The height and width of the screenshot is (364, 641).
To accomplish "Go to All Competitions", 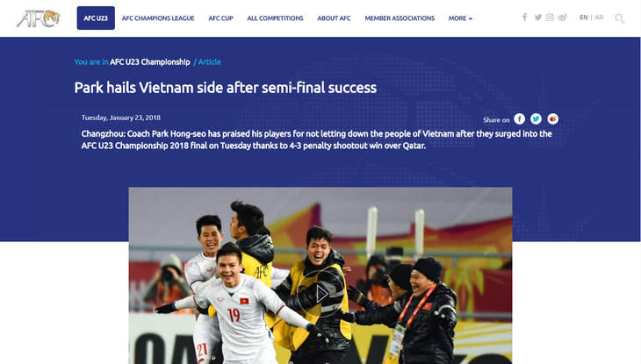I will (x=275, y=18).
